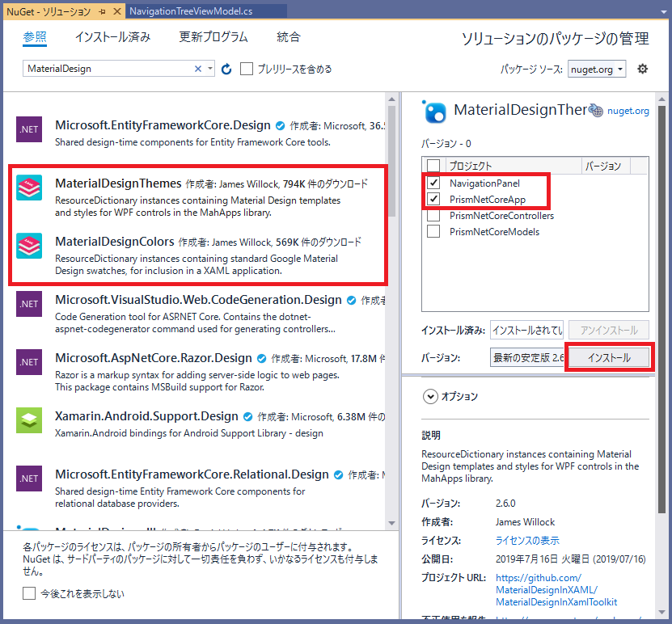This screenshot has height=624, width=672.
Task: Click verified badge beside Microsoft.VisualStudio.Web.CodeGeneration.Design
Action: [352, 301]
